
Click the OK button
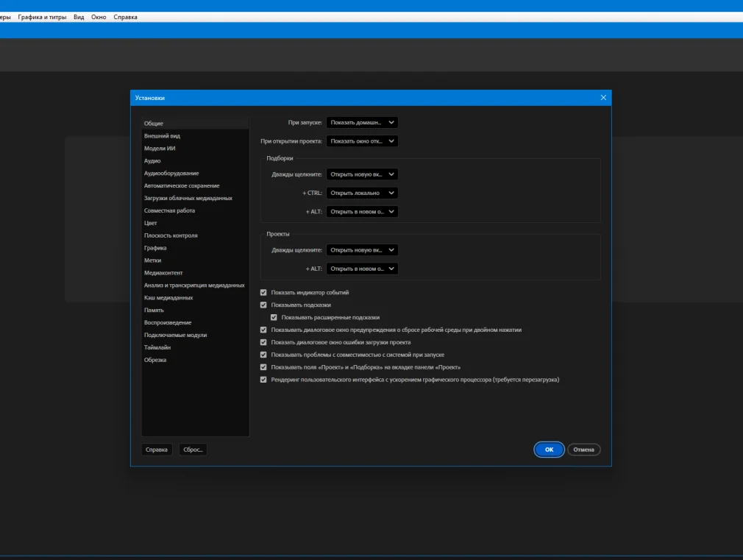pyautogui.click(x=549, y=450)
